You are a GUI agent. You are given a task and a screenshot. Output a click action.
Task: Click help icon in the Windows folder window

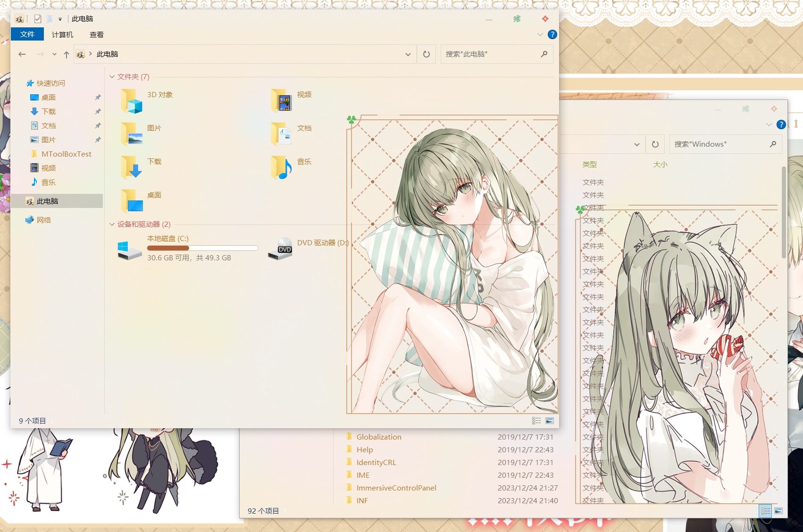(781, 125)
